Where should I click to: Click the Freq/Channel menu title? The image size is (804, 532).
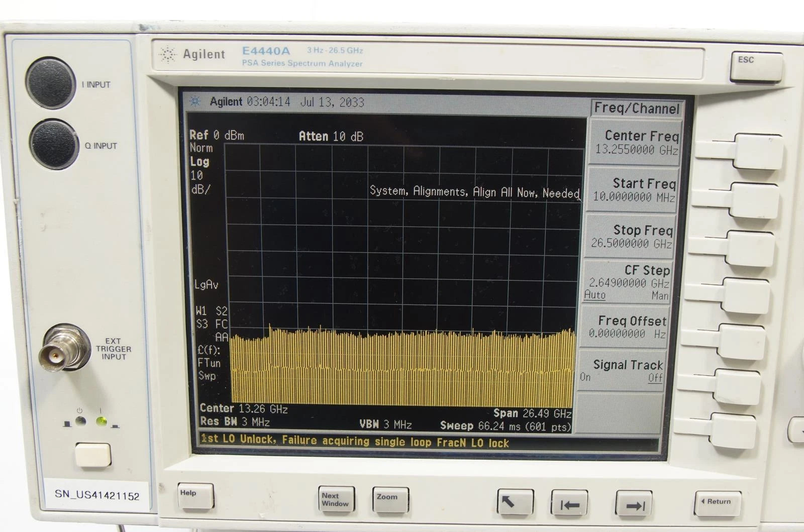point(636,108)
